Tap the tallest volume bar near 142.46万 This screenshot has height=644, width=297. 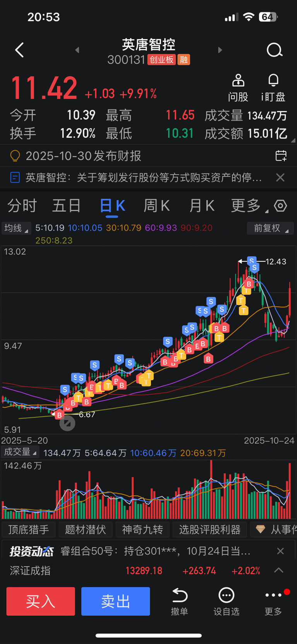(211, 489)
